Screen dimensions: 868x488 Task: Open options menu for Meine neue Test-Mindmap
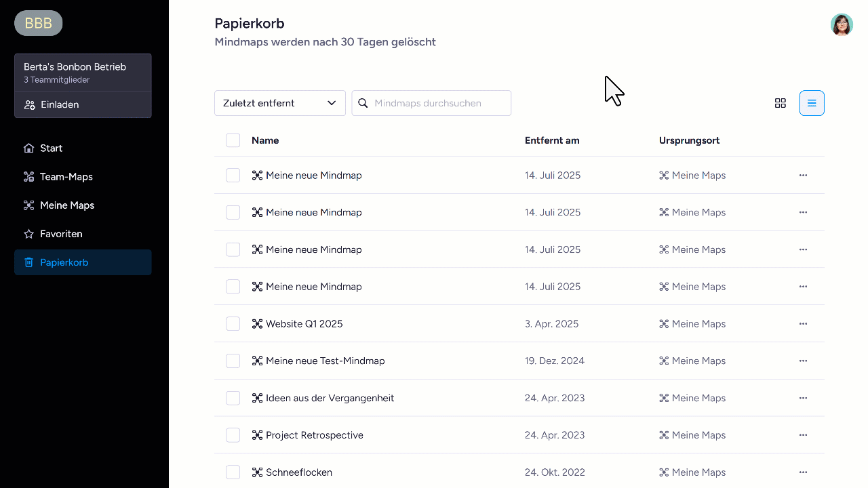(x=803, y=361)
